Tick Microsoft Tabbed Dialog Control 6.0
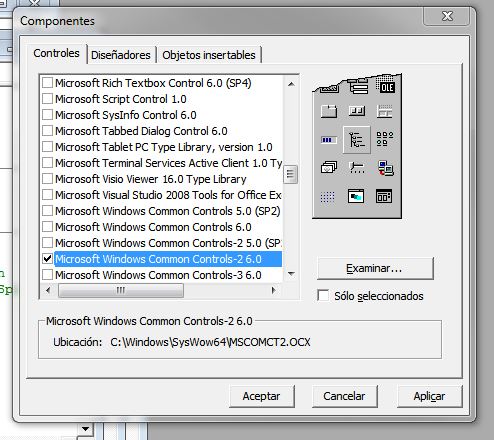This screenshot has height=440, width=494. click(x=47, y=130)
